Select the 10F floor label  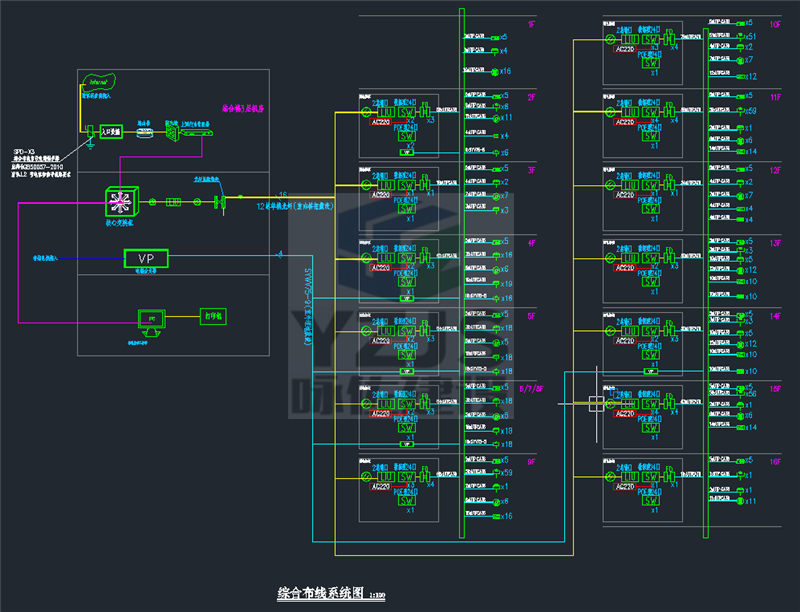point(776,24)
